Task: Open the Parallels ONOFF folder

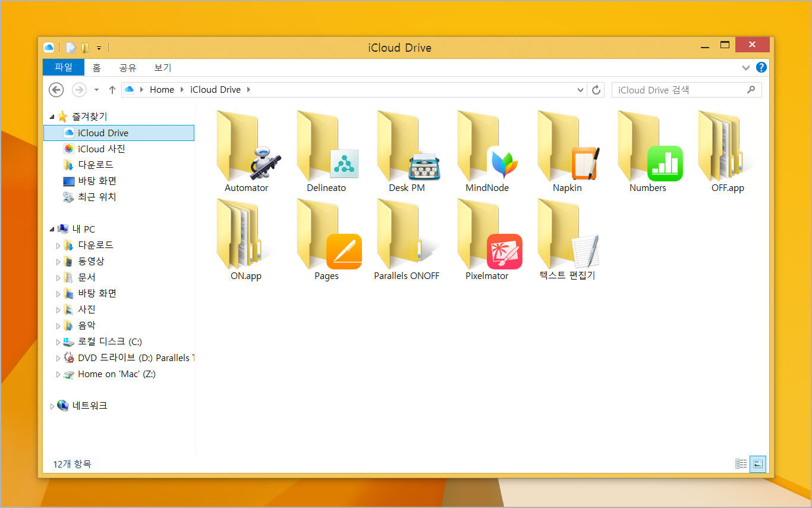Action: pyautogui.click(x=407, y=239)
